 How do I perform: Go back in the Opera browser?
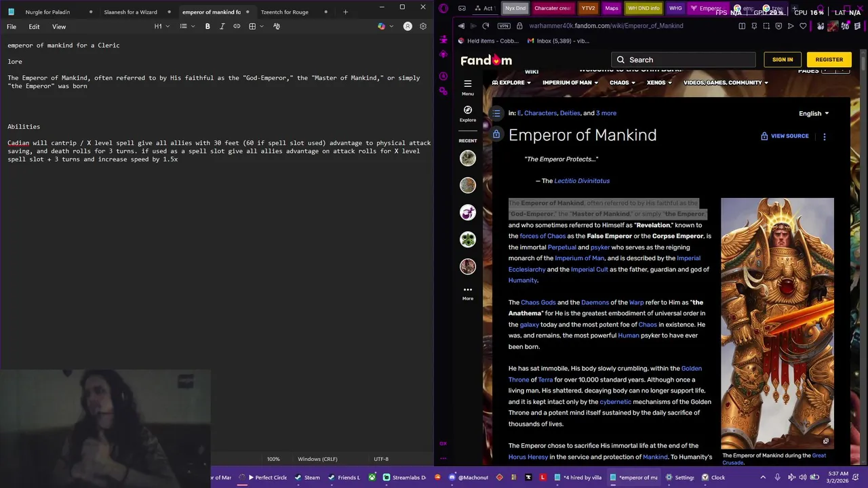[461, 26]
